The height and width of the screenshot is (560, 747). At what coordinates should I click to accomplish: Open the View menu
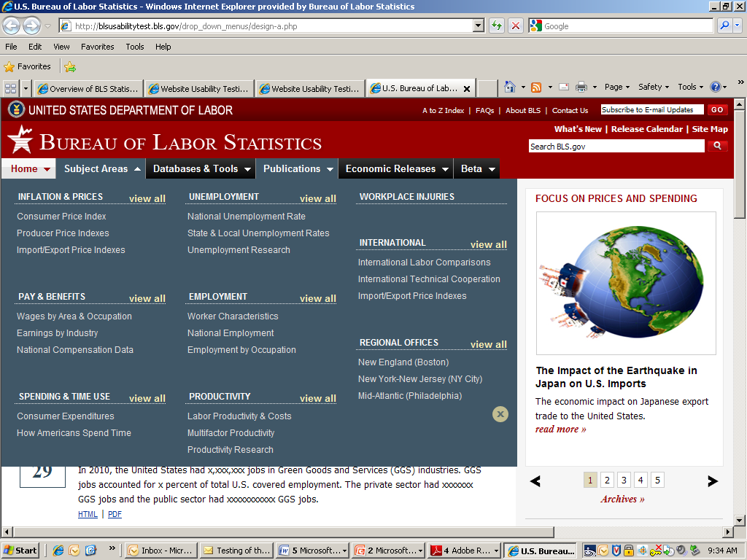click(x=61, y=47)
